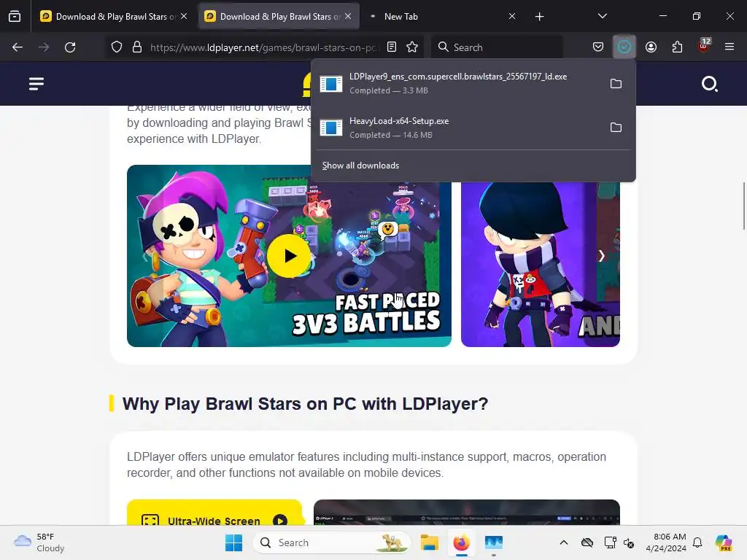Screen dimensions: 747x560
Task: Open tracking protection shield icon
Action: [117, 47]
